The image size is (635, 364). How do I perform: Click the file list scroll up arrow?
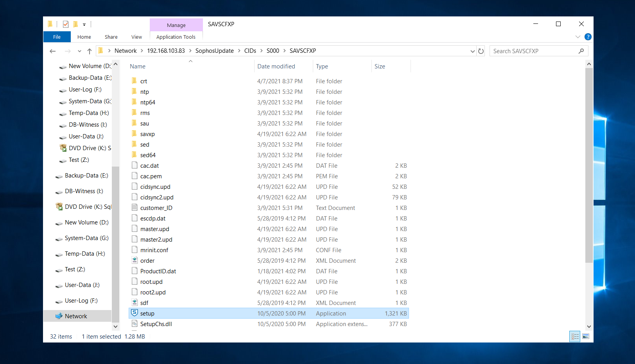[589, 64]
